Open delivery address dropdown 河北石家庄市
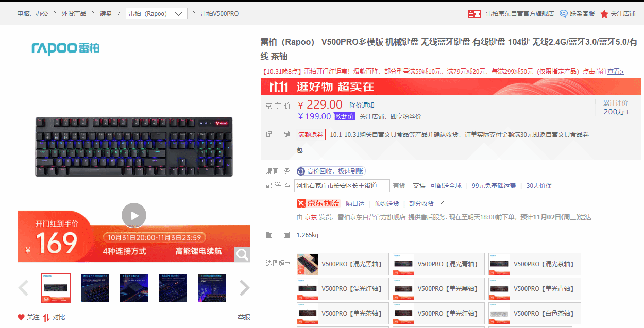 click(342, 185)
